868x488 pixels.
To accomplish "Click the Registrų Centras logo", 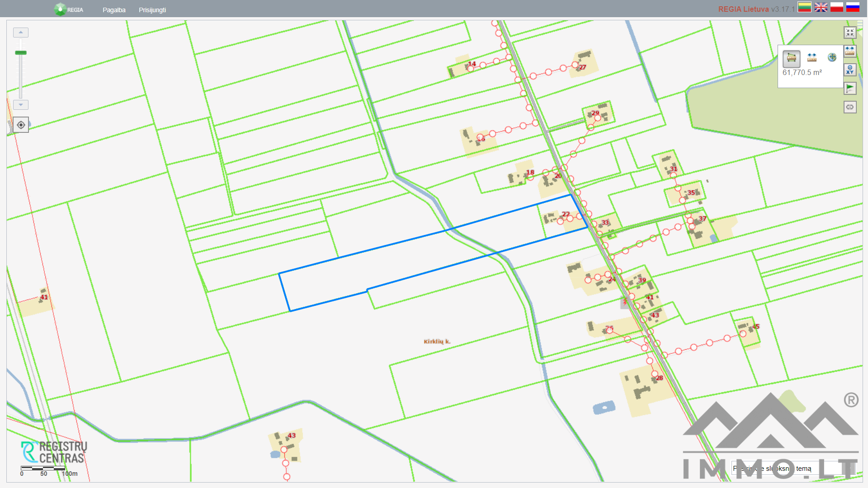I will pyautogui.click(x=54, y=452).
